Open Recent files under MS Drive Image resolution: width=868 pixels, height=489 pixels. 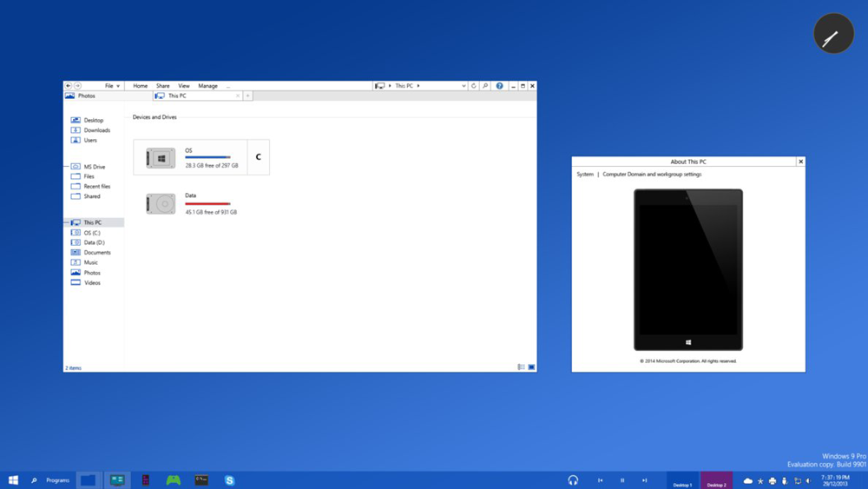91,186
